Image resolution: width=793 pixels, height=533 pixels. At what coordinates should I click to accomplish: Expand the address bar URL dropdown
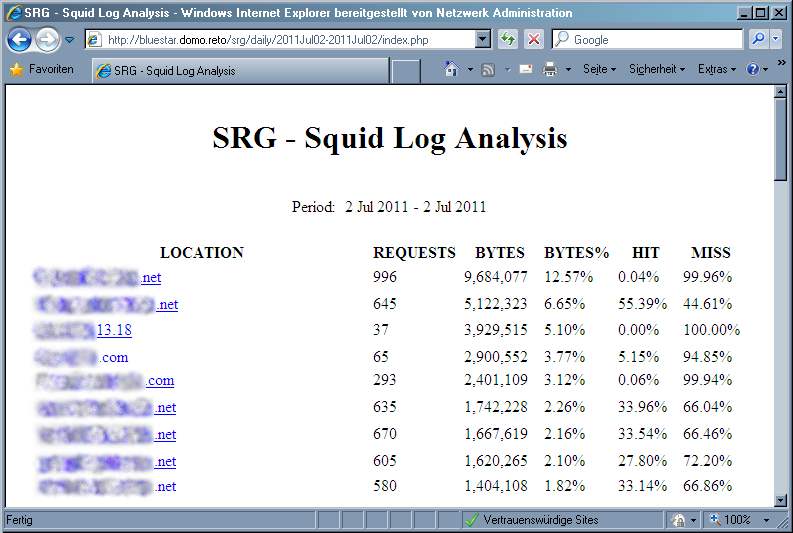point(483,40)
